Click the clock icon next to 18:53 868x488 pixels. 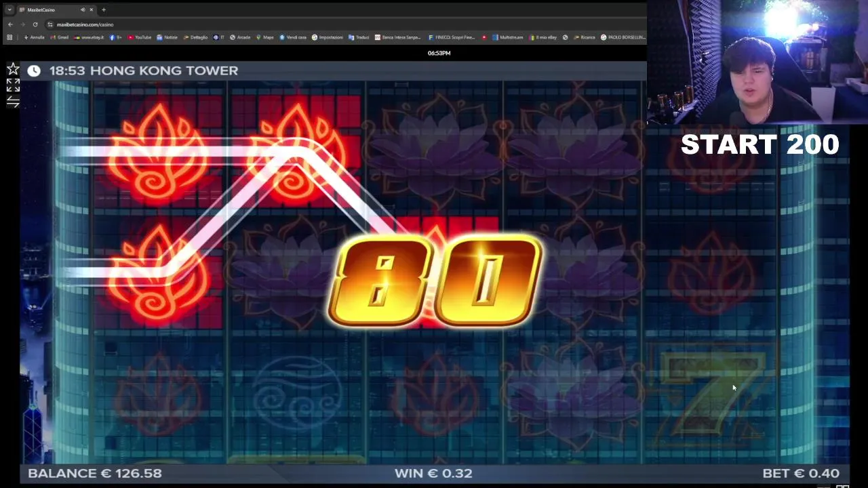34,70
